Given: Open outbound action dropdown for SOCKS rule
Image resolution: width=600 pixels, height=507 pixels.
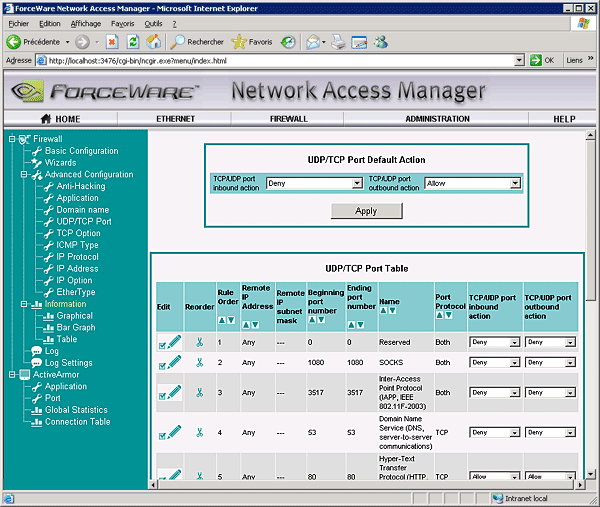Looking at the screenshot, I should click(x=550, y=362).
